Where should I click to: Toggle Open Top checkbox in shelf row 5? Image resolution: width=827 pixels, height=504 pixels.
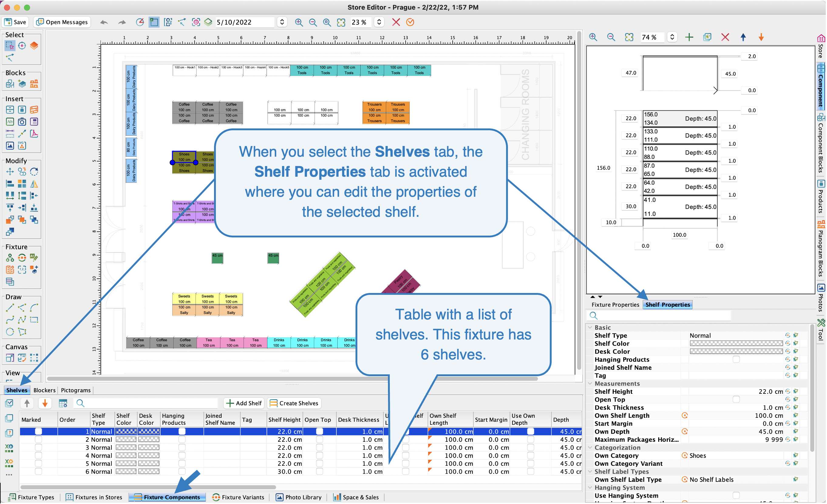[x=319, y=463]
